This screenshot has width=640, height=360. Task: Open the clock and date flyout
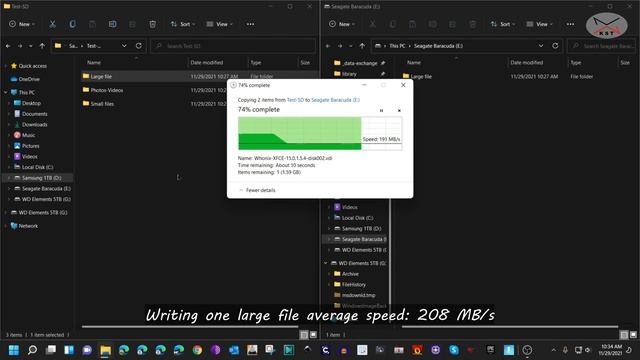coord(611,350)
